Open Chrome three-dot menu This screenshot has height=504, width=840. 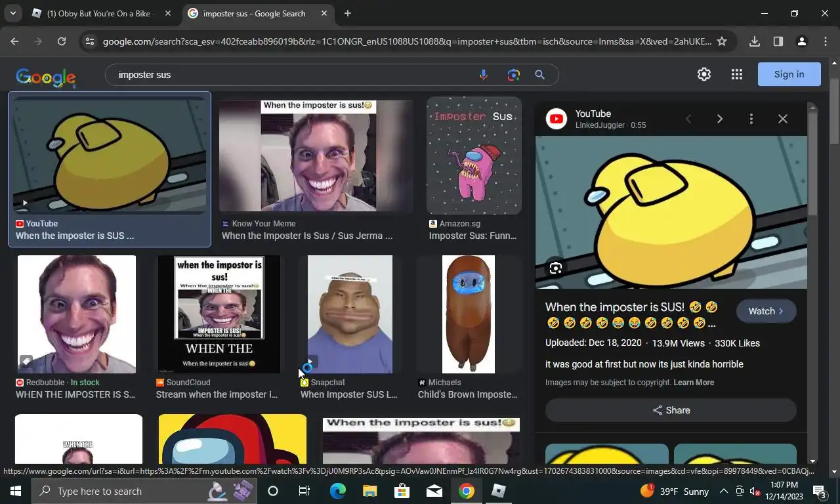tap(826, 41)
